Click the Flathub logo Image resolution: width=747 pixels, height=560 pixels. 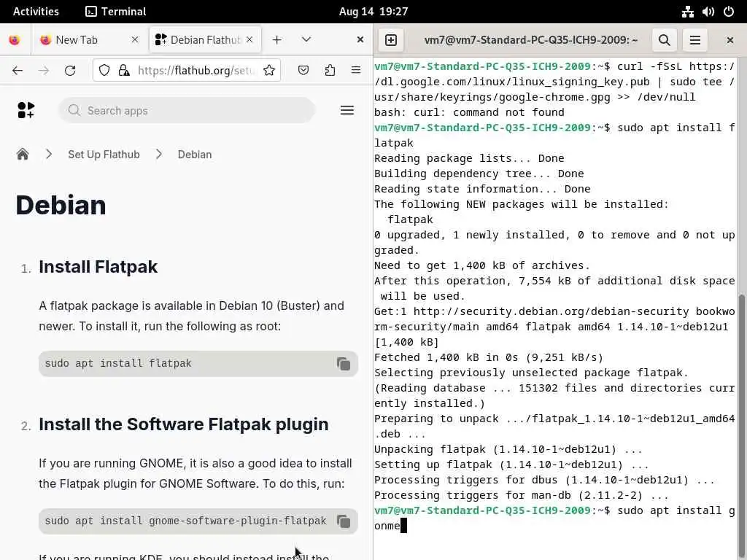(26, 111)
